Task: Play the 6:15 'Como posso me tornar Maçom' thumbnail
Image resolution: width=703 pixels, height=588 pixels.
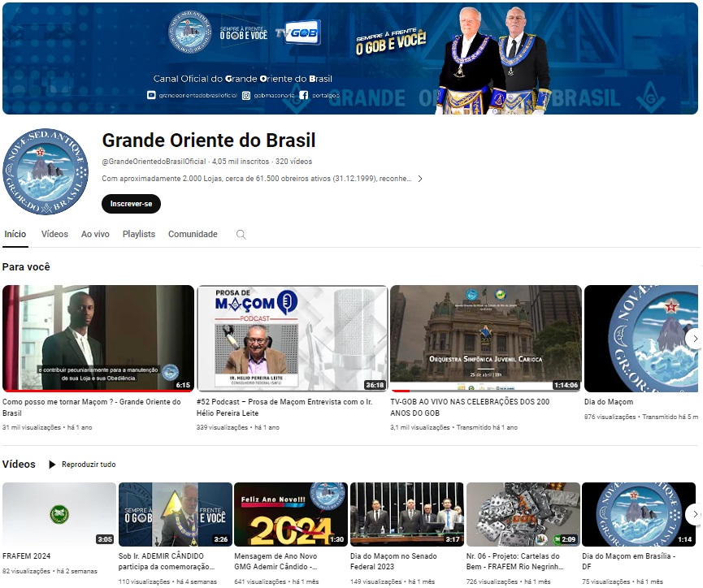Action: pos(98,339)
